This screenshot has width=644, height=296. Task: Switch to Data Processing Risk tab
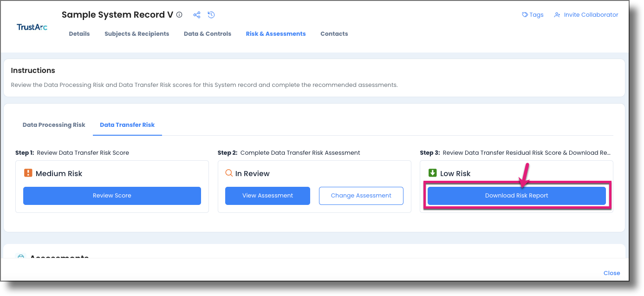click(x=54, y=125)
